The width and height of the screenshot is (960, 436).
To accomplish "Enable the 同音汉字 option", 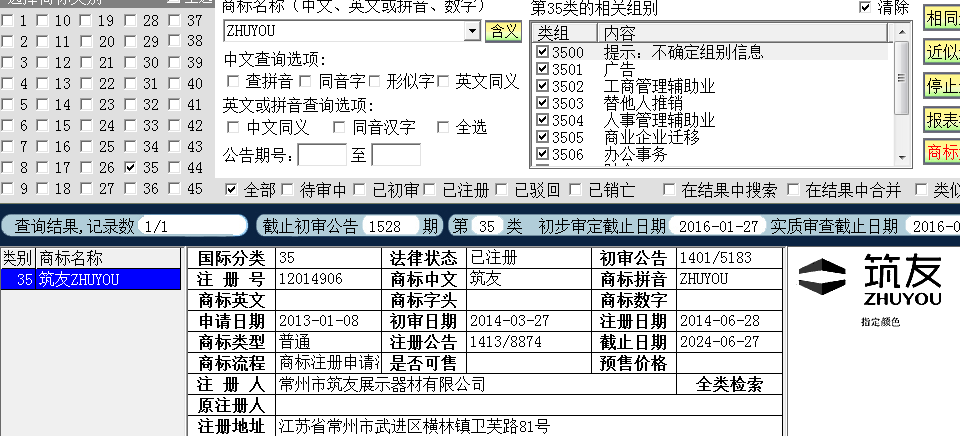I will pyautogui.click(x=339, y=127).
